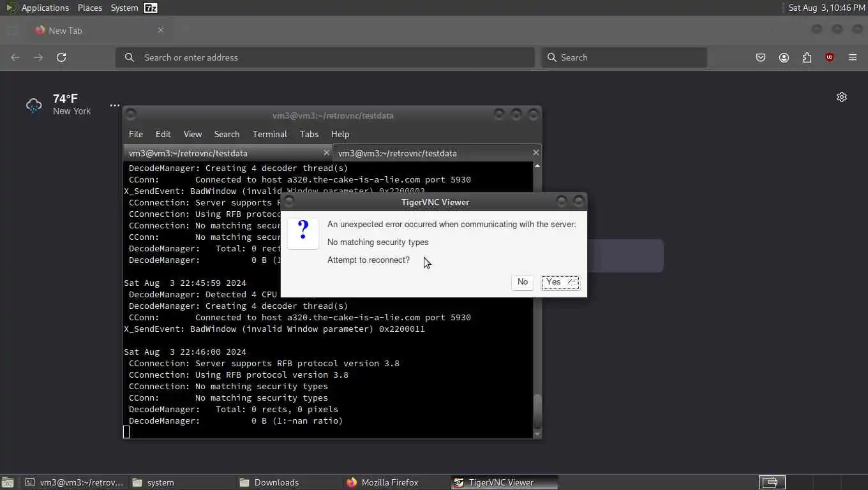Image resolution: width=868 pixels, height=490 pixels.
Task: Click the date and time clock
Action: pyautogui.click(x=827, y=8)
